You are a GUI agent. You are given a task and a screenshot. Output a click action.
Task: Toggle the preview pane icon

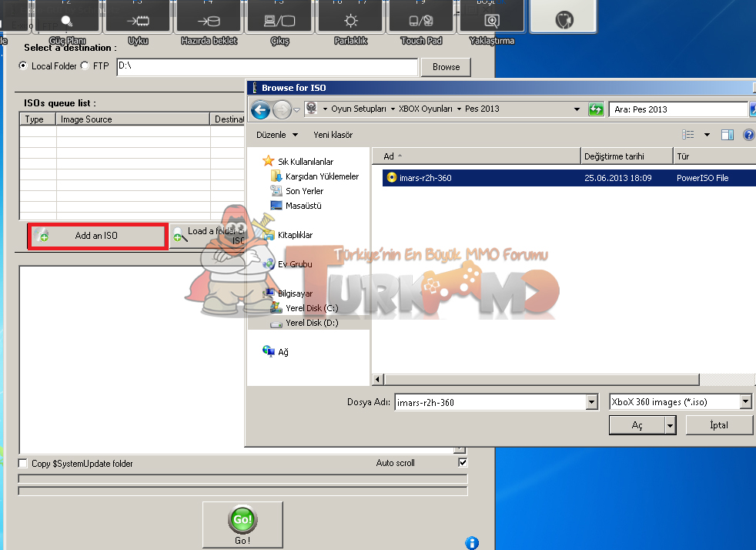(727, 135)
